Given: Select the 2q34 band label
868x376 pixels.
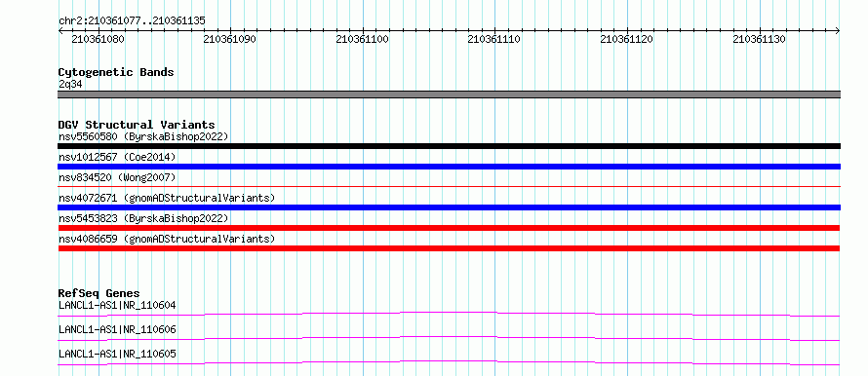Looking at the screenshot, I should point(71,84).
